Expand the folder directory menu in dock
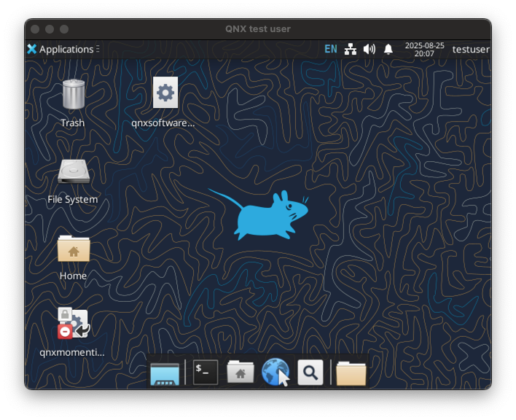Screen dimensions: 516x420 (351, 373)
